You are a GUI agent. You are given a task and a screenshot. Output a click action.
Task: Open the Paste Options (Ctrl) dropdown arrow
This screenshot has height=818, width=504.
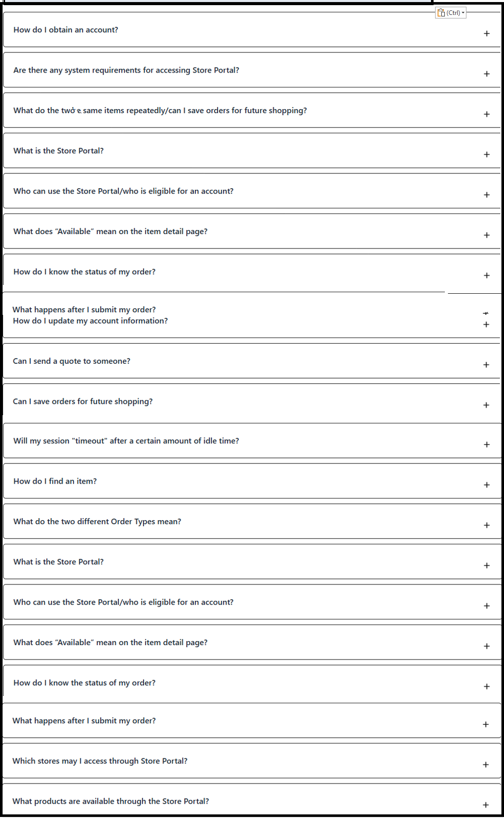[x=463, y=13]
